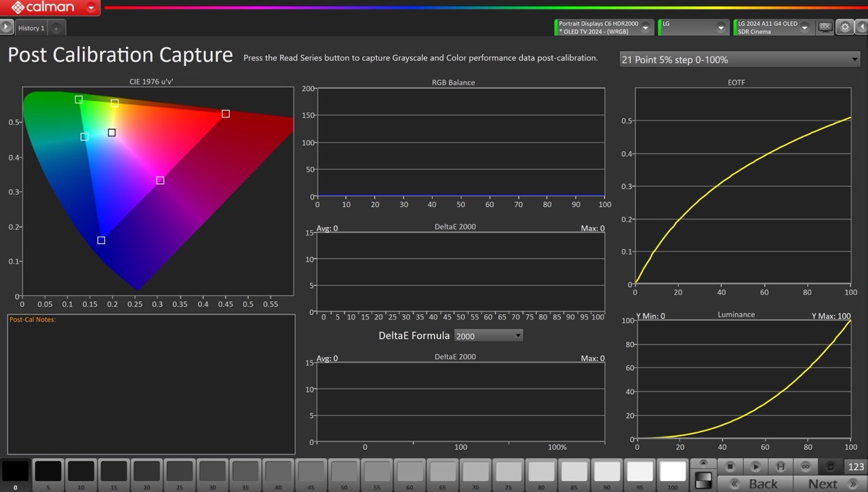868x492 pixels.
Task: Select the 10 percent grayscale swatch
Action: click(81, 474)
